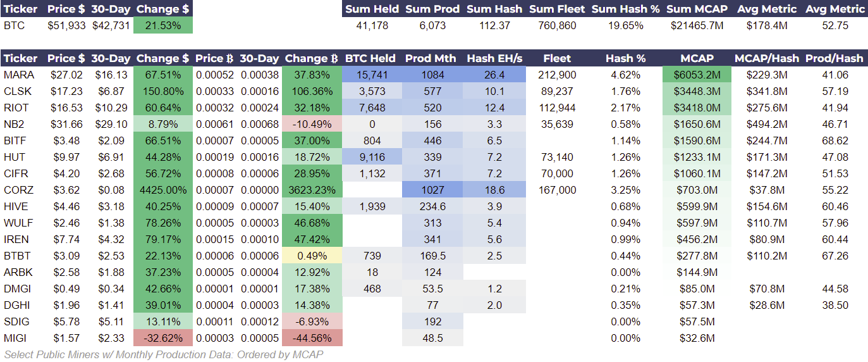Select BTBT's yellow 0.49% cell
This screenshot has width=868, height=362.
point(312,256)
